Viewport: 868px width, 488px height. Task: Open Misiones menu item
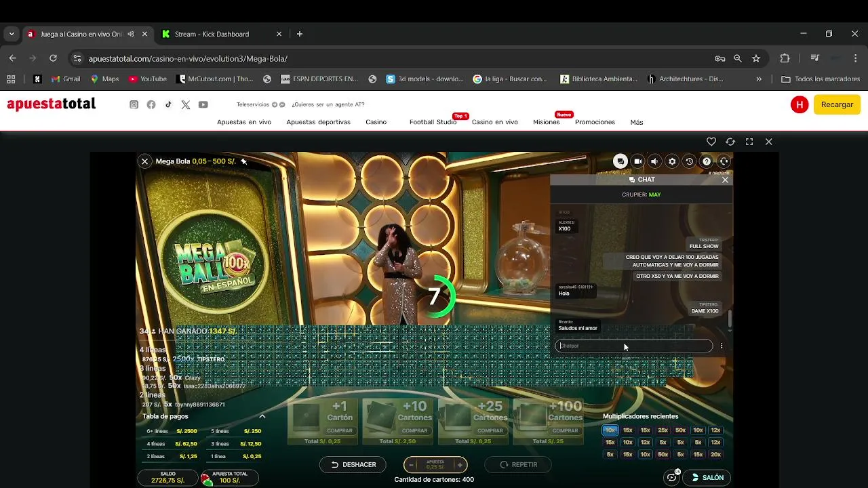point(546,122)
